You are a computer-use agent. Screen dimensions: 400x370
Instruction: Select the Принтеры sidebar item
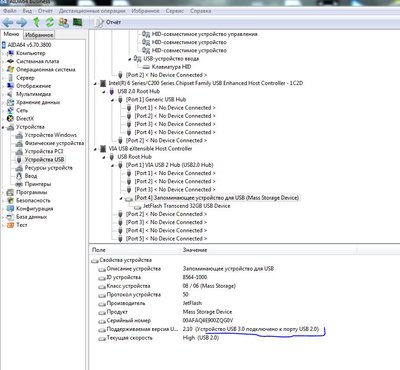(x=38, y=184)
